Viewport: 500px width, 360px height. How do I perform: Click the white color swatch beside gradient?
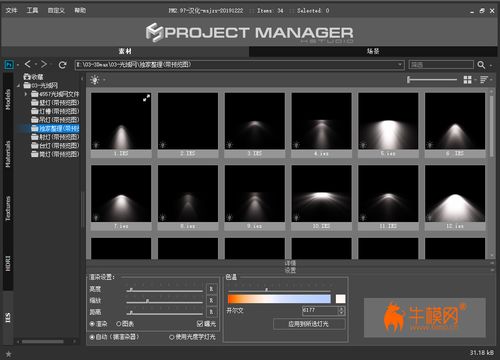340,299
